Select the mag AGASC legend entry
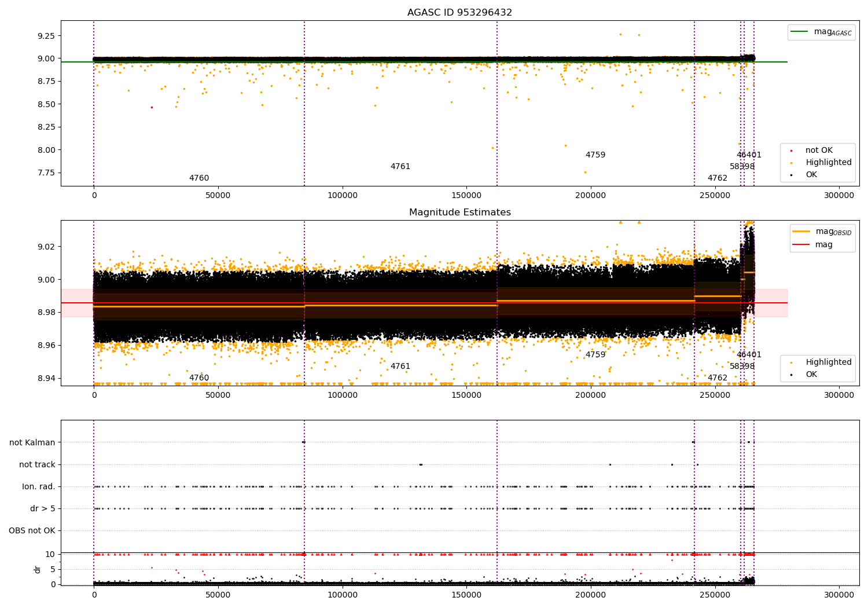The image size is (868, 608). [x=821, y=32]
